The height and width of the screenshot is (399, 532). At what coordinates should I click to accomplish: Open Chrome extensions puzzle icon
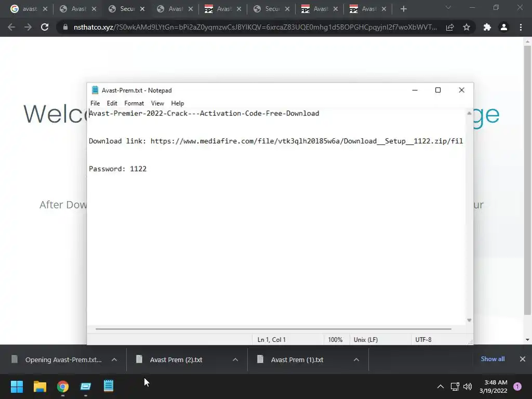[x=487, y=27]
